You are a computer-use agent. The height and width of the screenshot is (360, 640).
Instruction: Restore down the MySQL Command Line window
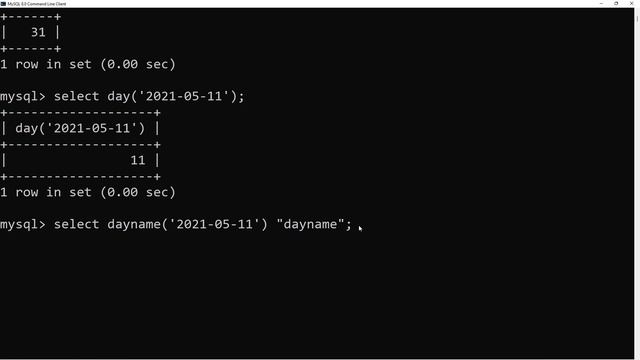[x=616, y=3]
